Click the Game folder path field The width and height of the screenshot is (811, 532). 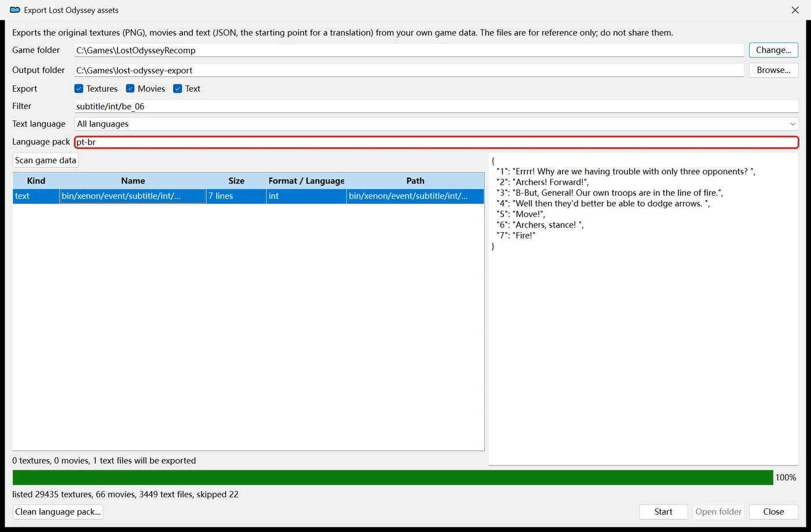coord(409,50)
